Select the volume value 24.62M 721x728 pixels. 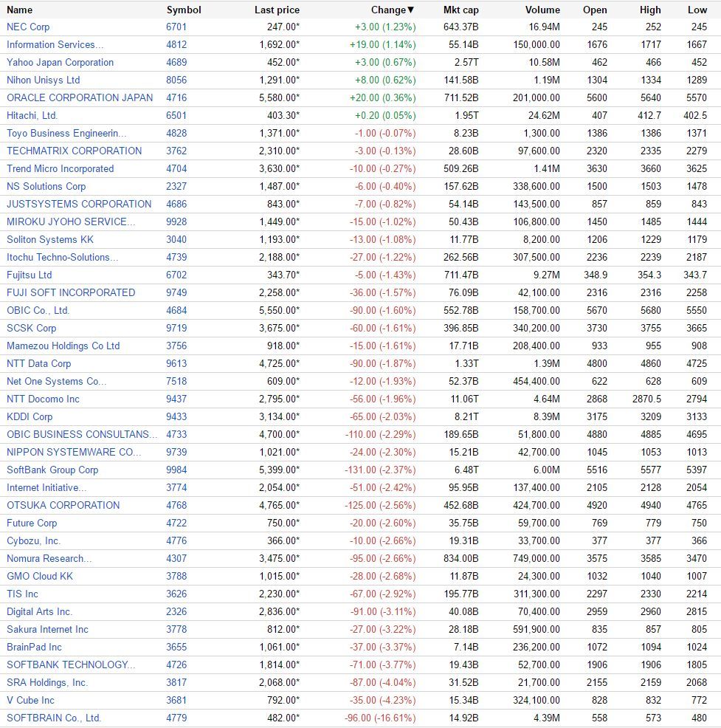tap(544, 115)
